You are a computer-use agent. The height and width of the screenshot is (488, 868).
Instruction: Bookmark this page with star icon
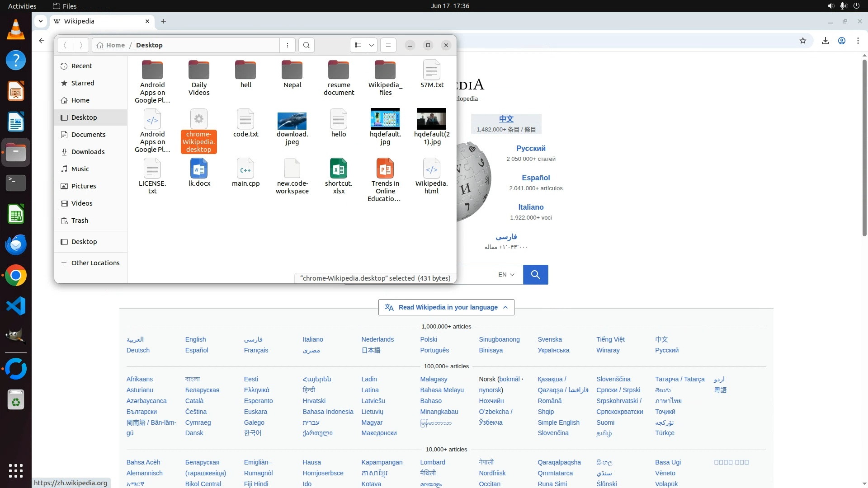803,41
